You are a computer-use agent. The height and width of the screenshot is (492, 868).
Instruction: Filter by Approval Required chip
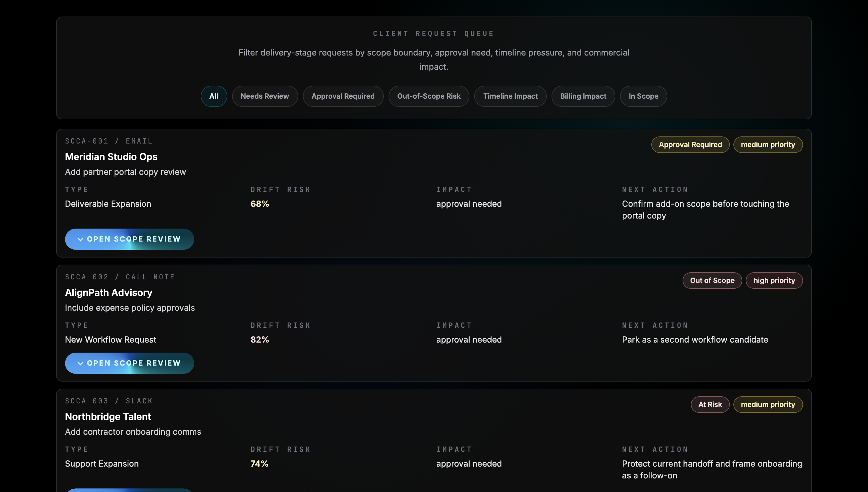pos(343,96)
